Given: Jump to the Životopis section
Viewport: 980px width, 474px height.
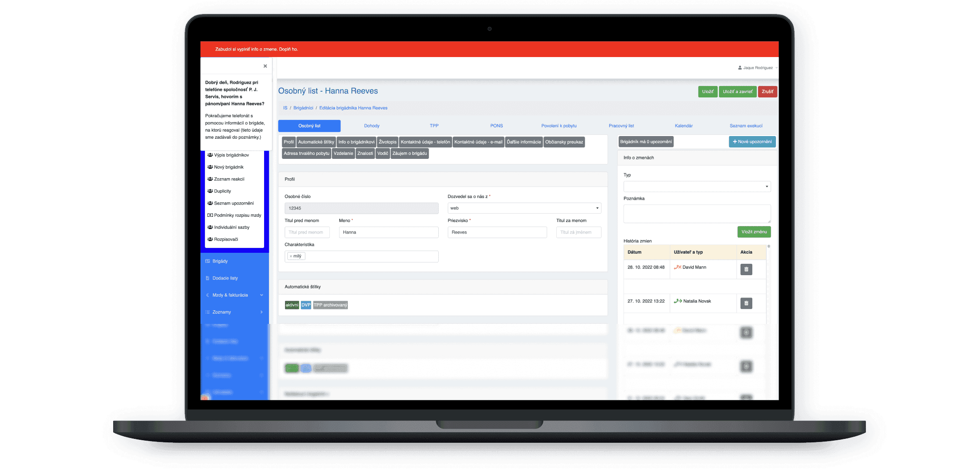Looking at the screenshot, I should point(387,142).
